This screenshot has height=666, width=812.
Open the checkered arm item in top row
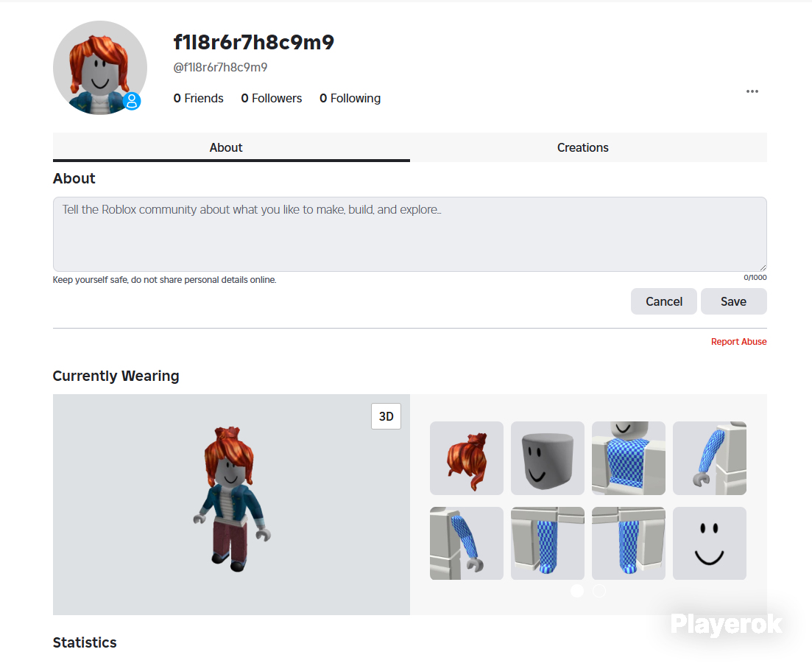[710, 458]
